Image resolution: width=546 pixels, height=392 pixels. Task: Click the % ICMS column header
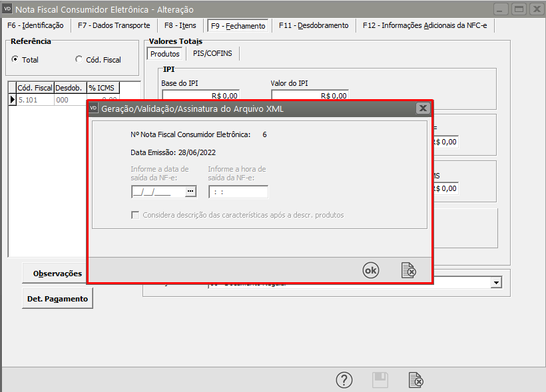point(103,88)
